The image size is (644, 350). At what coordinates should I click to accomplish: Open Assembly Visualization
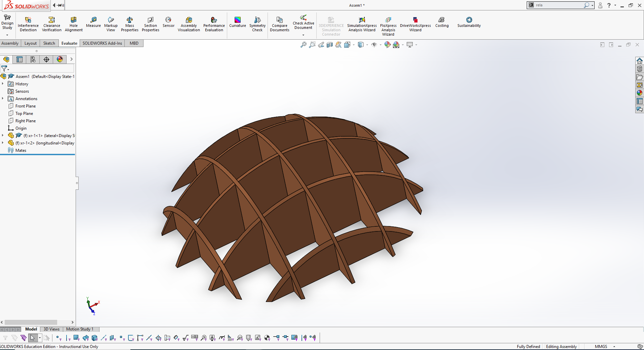(x=189, y=24)
